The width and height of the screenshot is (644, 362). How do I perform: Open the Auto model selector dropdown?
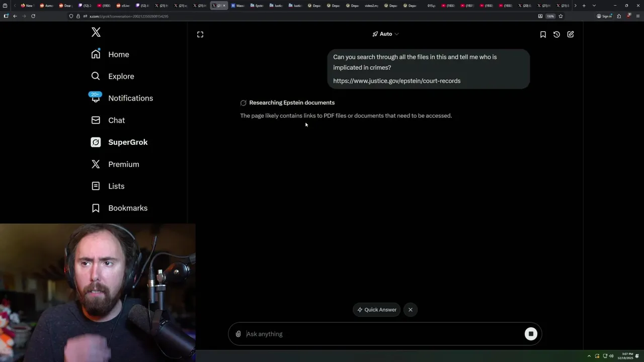point(385,34)
